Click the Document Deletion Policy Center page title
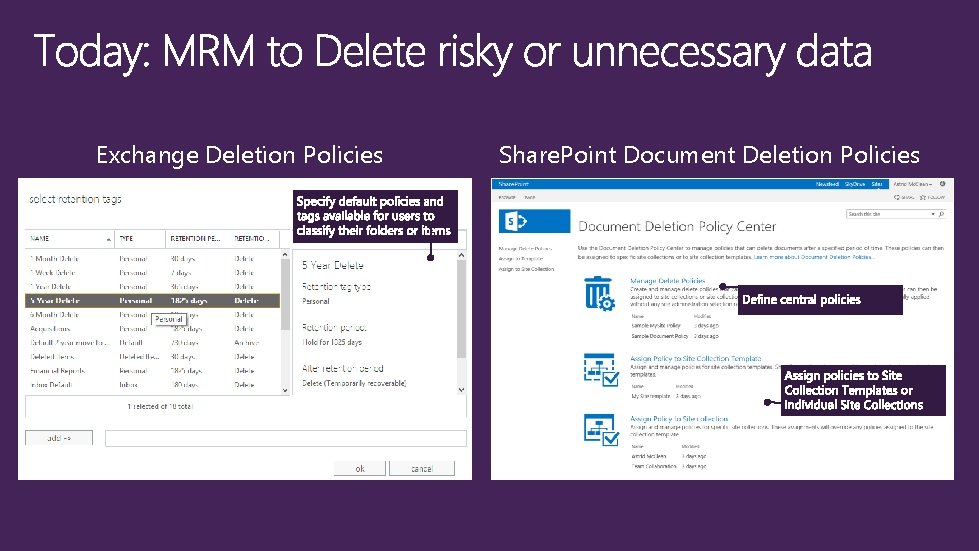 [x=677, y=227]
